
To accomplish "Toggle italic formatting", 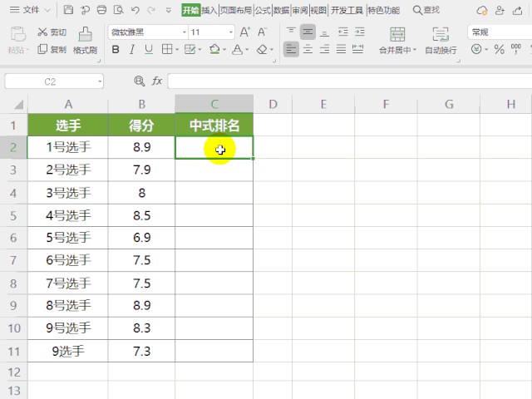I will click(132, 50).
